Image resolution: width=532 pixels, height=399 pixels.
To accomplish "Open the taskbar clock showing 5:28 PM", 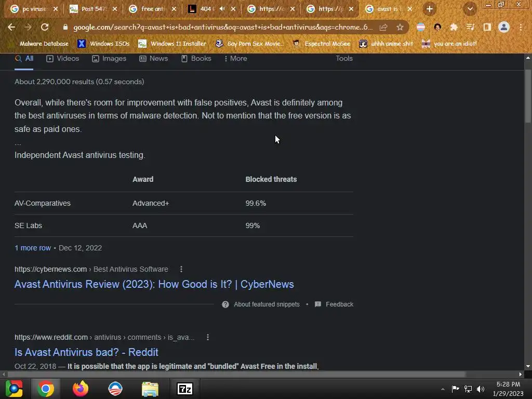I will coord(508,389).
